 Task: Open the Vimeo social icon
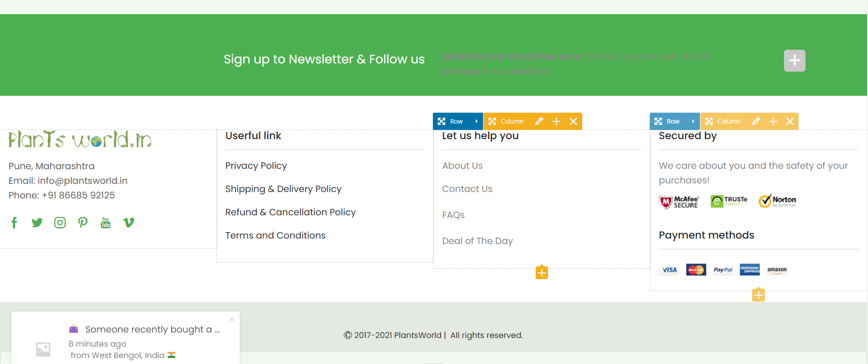coord(129,223)
